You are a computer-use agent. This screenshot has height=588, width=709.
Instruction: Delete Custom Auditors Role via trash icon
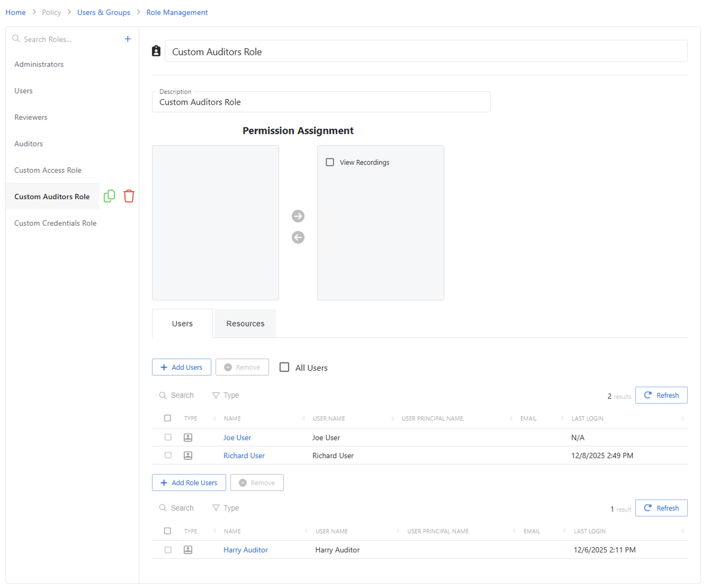coord(129,196)
